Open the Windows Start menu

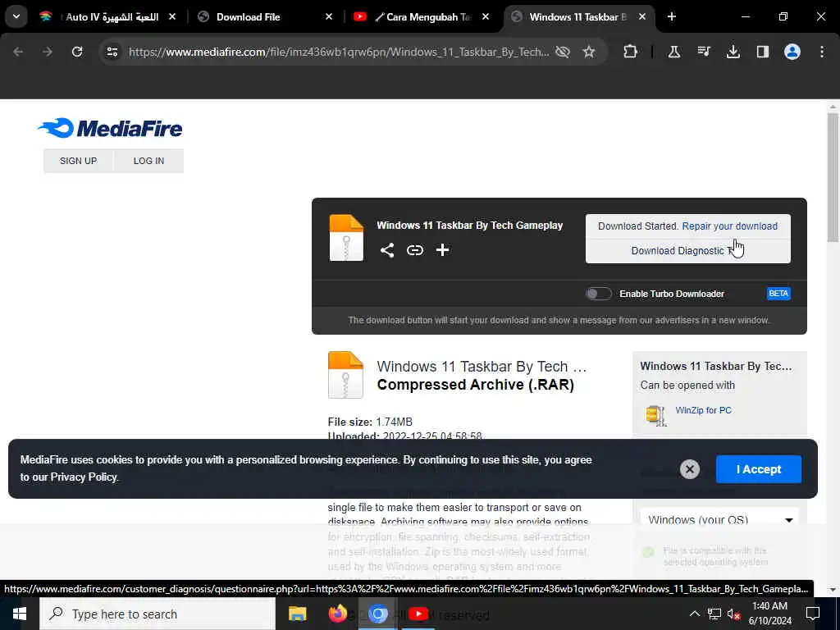pyautogui.click(x=20, y=614)
